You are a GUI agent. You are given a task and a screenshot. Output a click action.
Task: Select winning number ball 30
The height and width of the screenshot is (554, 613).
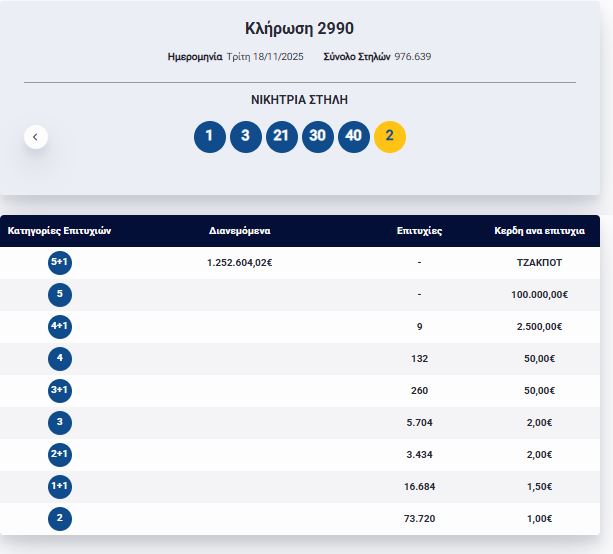(x=318, y=137)
